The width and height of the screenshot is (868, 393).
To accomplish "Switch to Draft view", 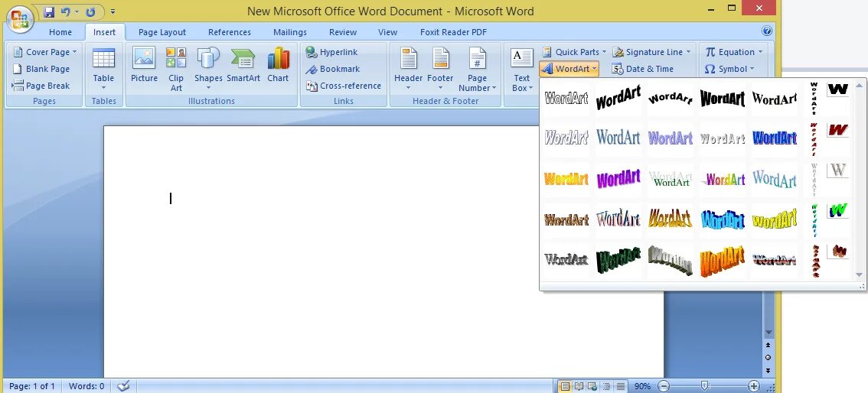I will click(x=621, y=386).
